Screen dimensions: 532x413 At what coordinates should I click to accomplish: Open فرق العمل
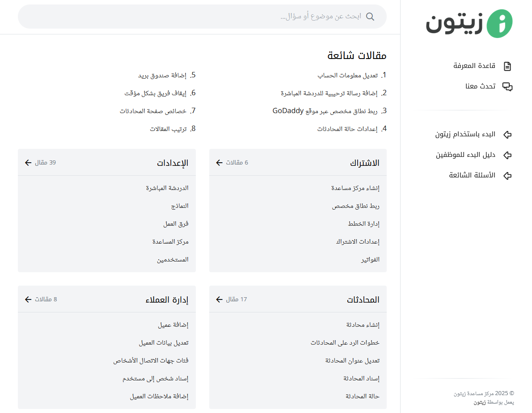point(176,224)
